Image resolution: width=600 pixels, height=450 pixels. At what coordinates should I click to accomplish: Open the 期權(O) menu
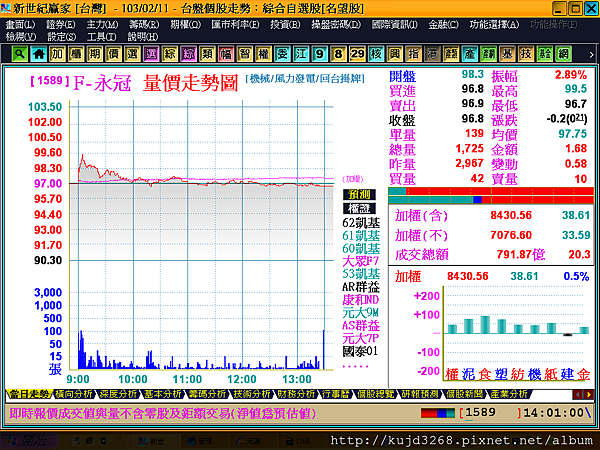click(185, 25)
